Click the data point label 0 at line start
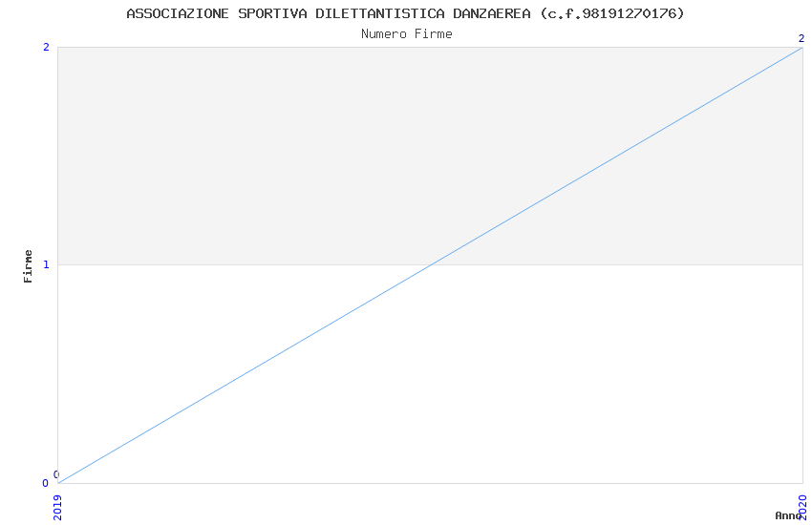The width and height of the screenshot is (812, 525). pyautogui.click(x=56, y=474)
